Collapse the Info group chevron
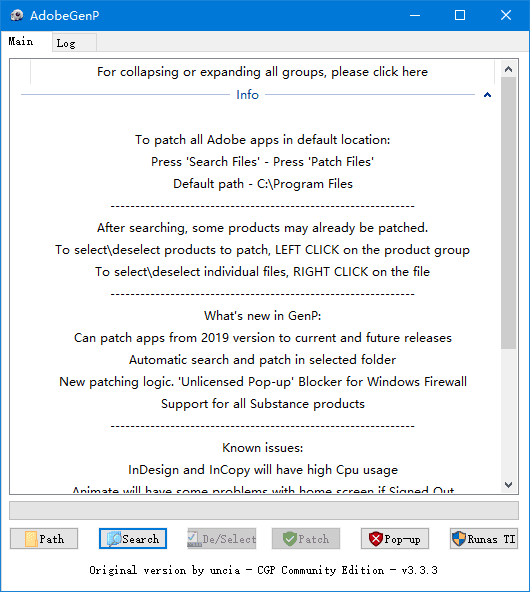530x592 pixels. (x=487, y=95)
